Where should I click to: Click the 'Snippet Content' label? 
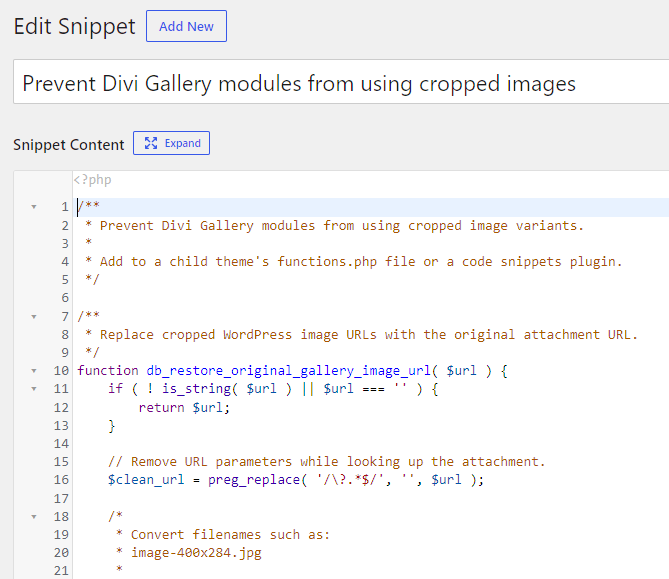coord(69,145)
